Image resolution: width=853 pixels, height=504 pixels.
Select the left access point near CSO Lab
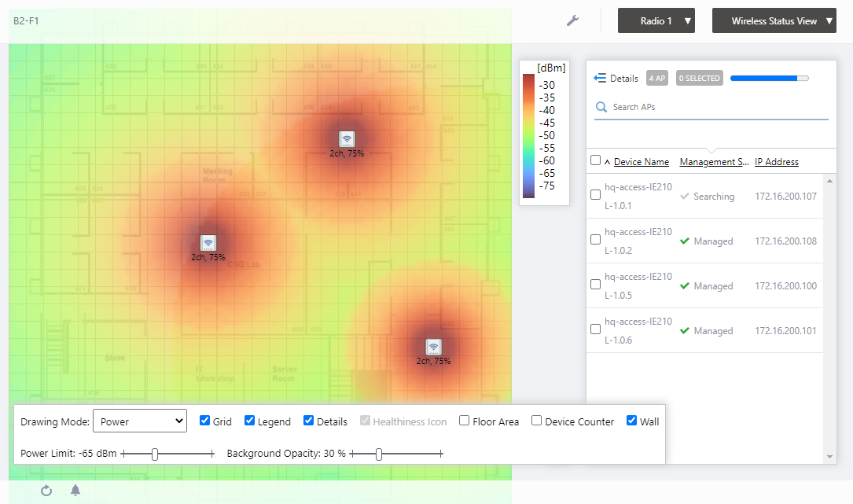(208, 243)
